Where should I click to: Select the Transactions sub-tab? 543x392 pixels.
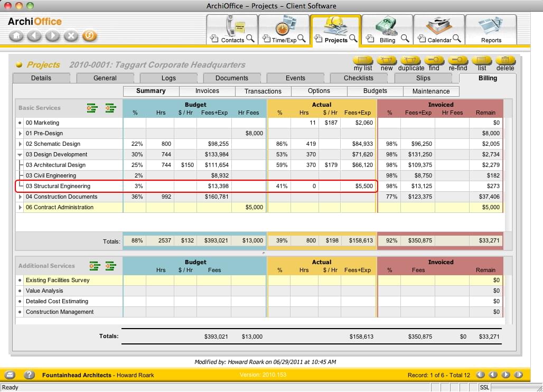point(263,91)
